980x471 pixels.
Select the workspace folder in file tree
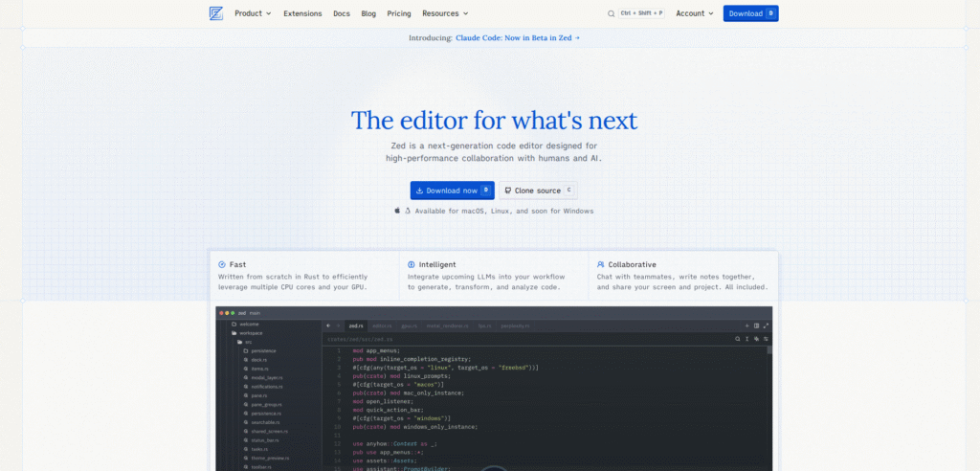coord(251,332)
